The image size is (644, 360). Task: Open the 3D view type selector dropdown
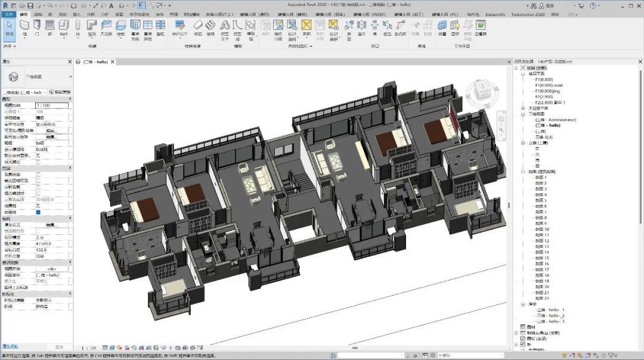70,77
